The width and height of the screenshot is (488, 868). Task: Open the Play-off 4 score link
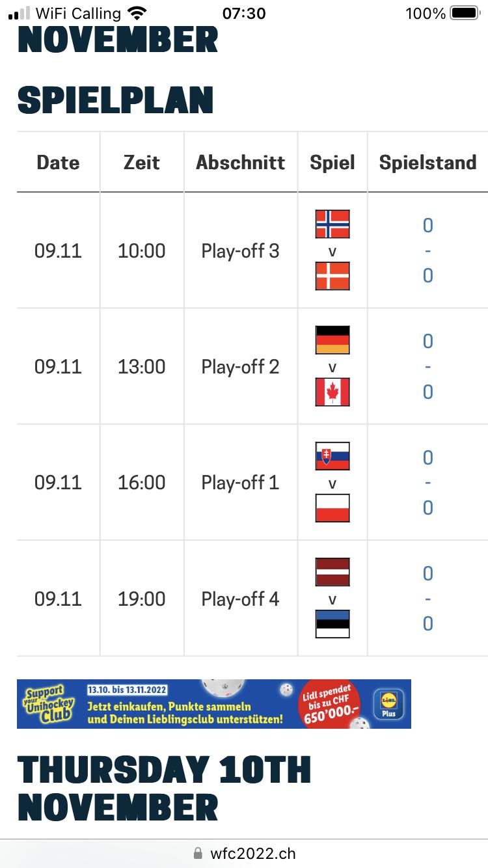[427, 599]
